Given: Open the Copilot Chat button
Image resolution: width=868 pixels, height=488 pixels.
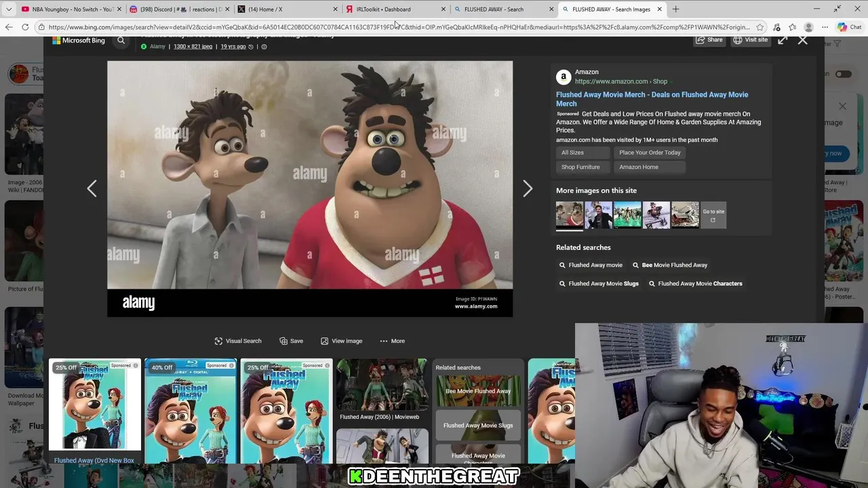Looking at the screenshot, I should 849,27.
